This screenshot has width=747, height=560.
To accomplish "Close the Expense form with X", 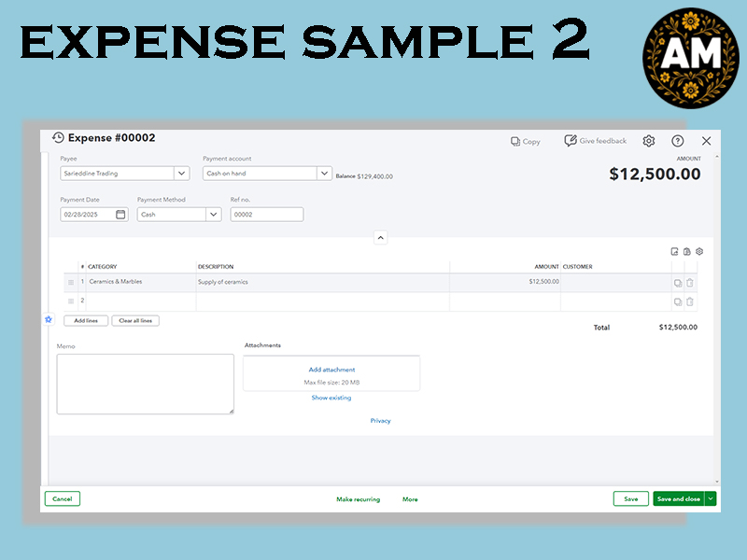I will (x=707, y=141).
